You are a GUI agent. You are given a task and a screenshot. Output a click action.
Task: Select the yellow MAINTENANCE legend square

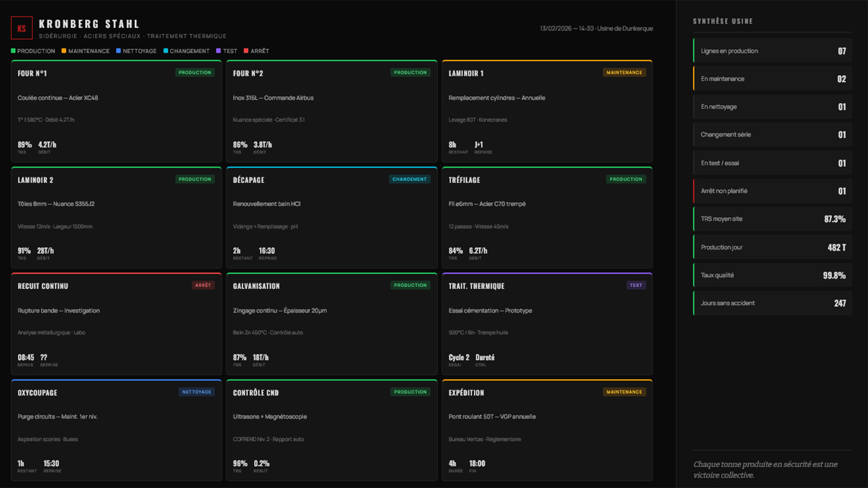coord(64,51)
